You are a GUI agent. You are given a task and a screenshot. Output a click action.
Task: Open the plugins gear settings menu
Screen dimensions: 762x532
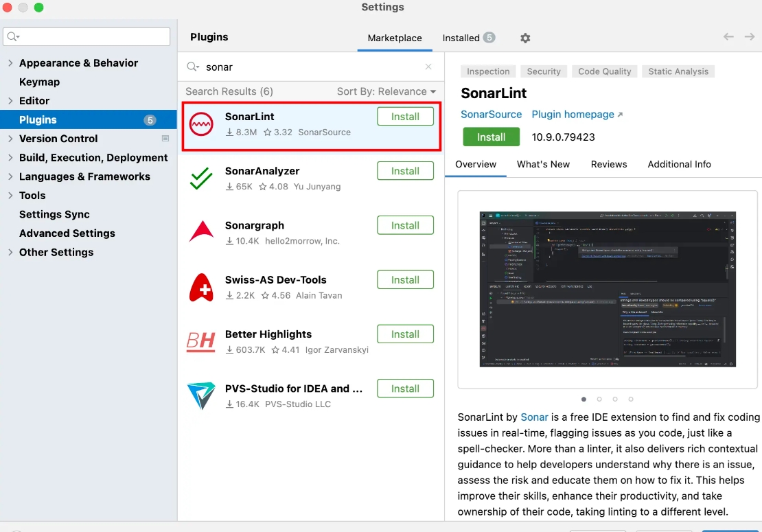525,38
